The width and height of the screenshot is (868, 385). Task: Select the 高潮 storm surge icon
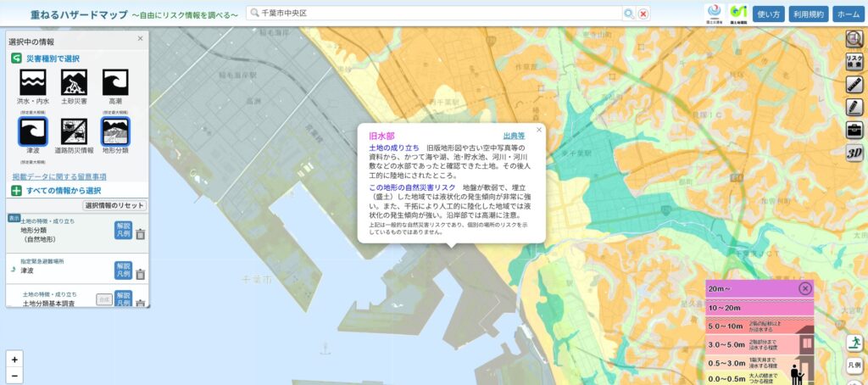pyautogui.click(x=115, y=82)
